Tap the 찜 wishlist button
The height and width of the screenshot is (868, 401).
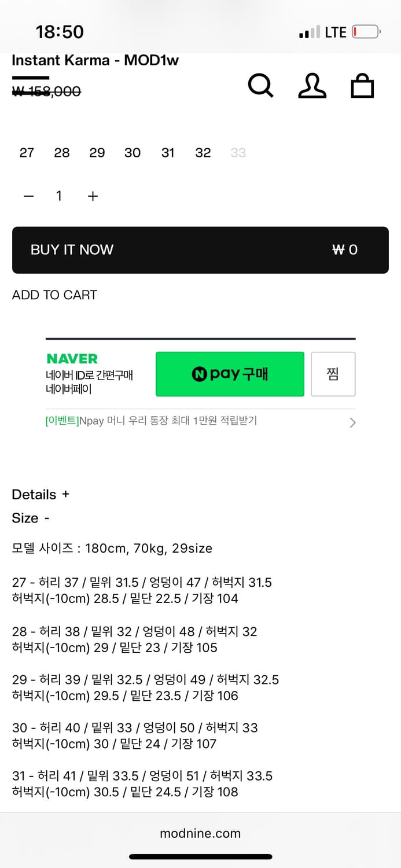[333, 374]
